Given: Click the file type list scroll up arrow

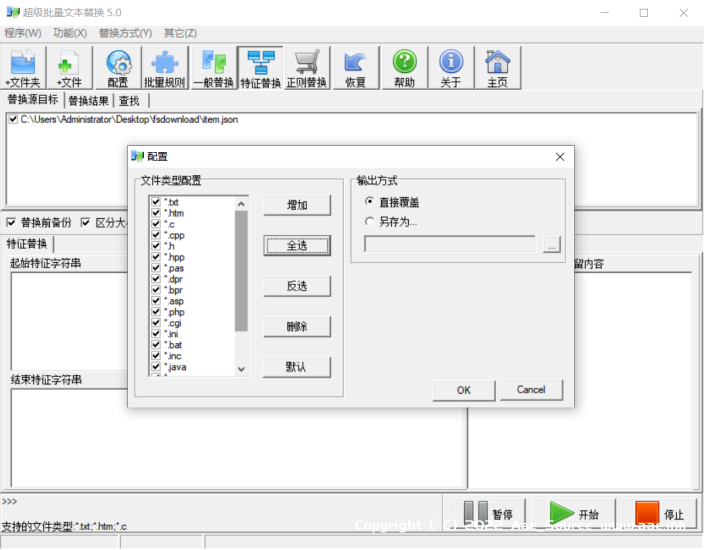Looking at the screenshot, I should point(241,204).
